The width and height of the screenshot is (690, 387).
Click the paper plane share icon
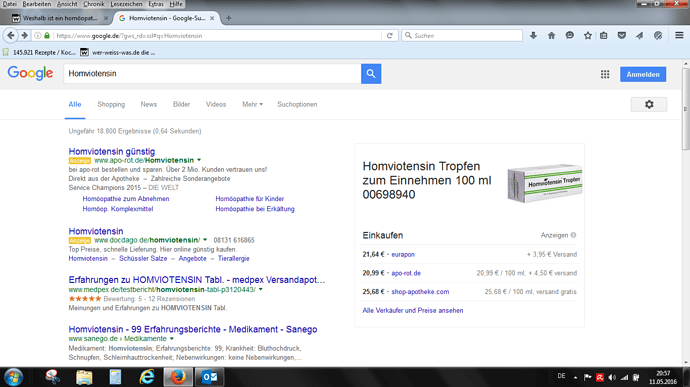pyautogui.click(x=640, y=35)
